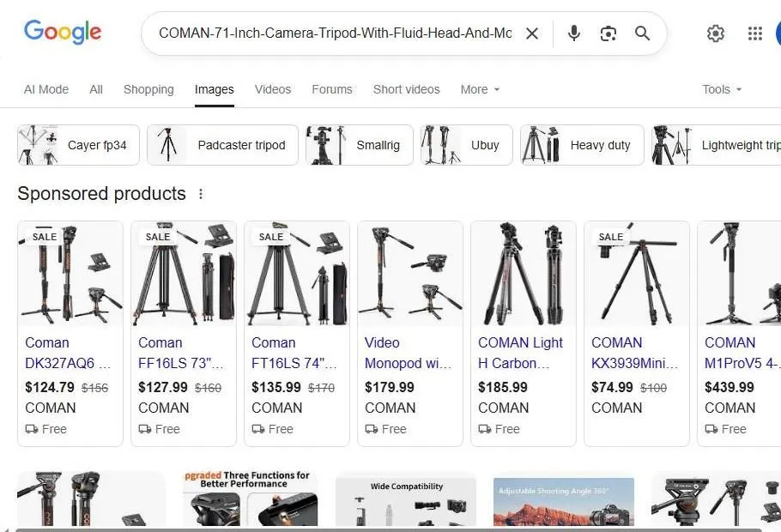The image size is (781, 532).
Task: Select the Images tab
Action: pyautogui.click(x=215, y=89)
